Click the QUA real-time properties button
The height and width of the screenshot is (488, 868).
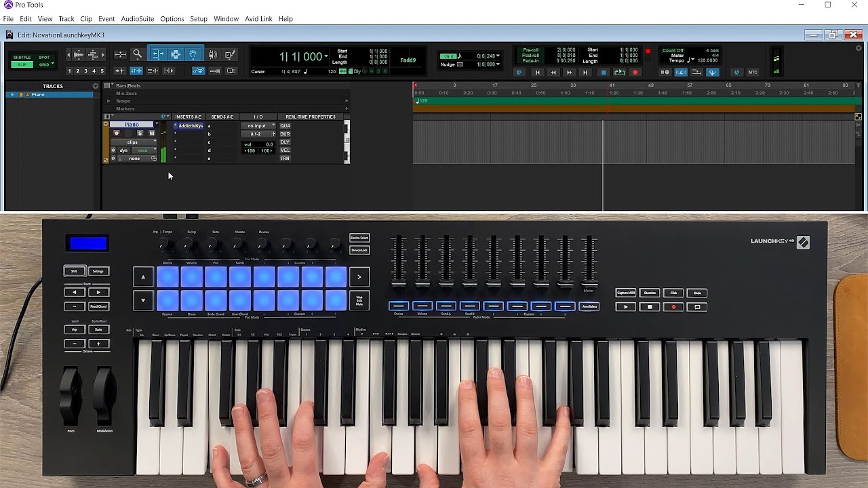coord(285,126)
